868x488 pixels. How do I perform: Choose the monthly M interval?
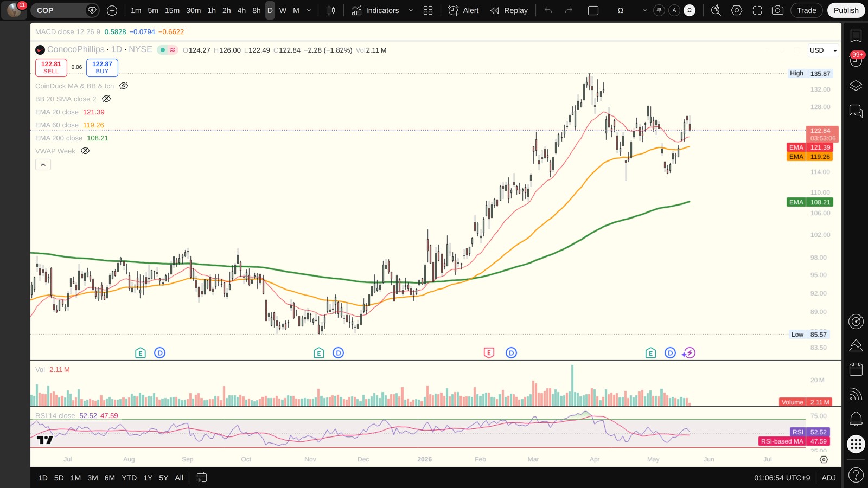pyautogui.click(x=296, y=10)
